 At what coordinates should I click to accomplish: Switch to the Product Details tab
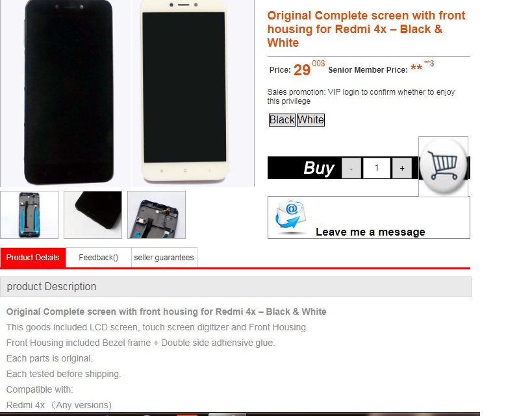[33, 258]
